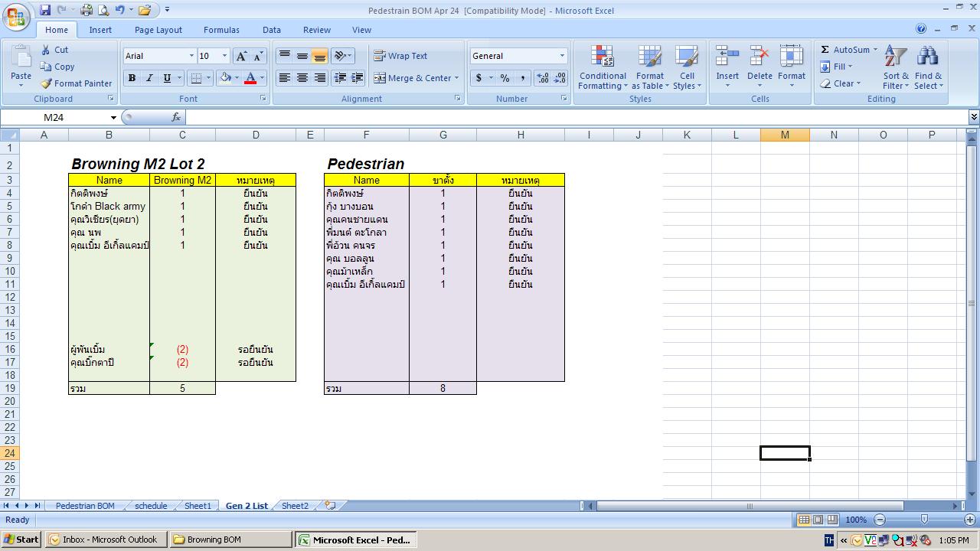Open the Name Box dropdown arrow

point(113,118)
